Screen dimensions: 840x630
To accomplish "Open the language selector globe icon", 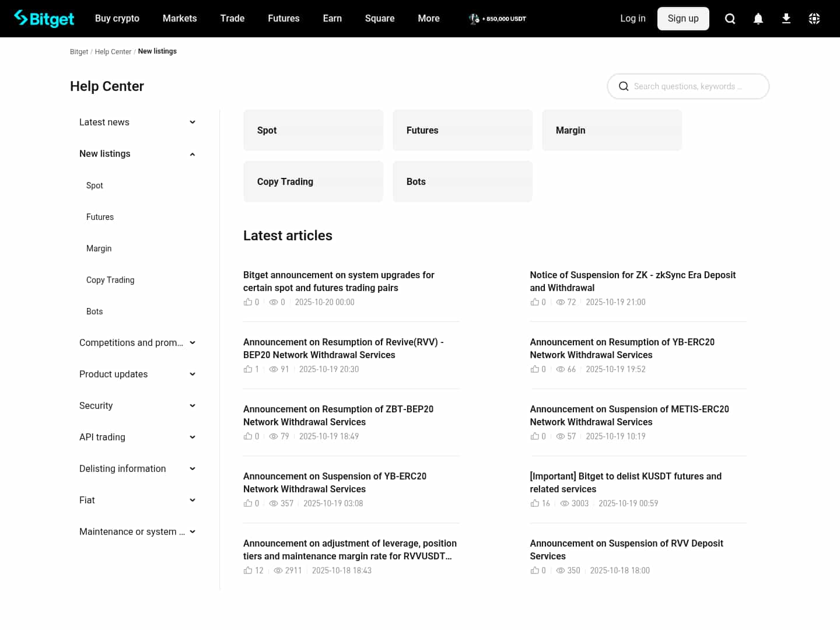I will (814, 18).
